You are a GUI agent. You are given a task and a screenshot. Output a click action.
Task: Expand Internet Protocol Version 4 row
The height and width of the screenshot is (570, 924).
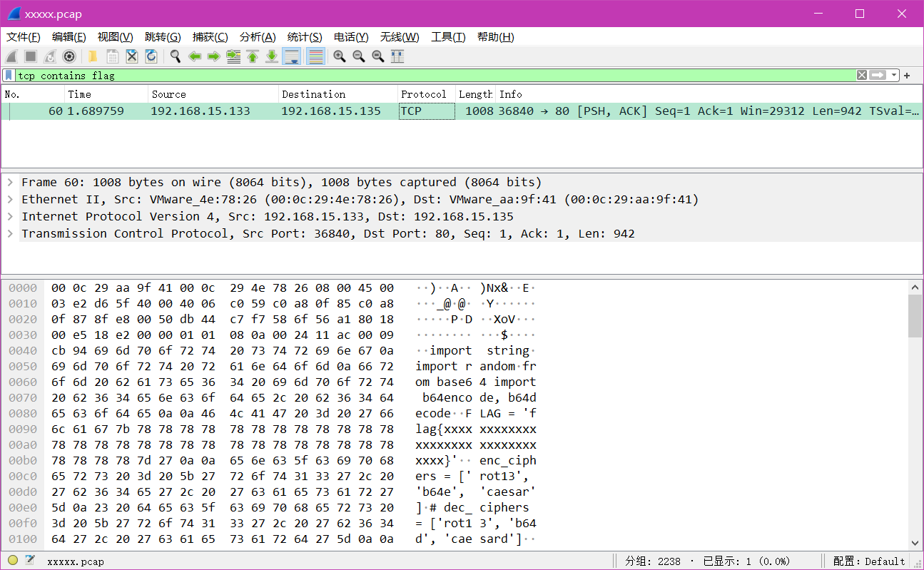tap(10, 216)
